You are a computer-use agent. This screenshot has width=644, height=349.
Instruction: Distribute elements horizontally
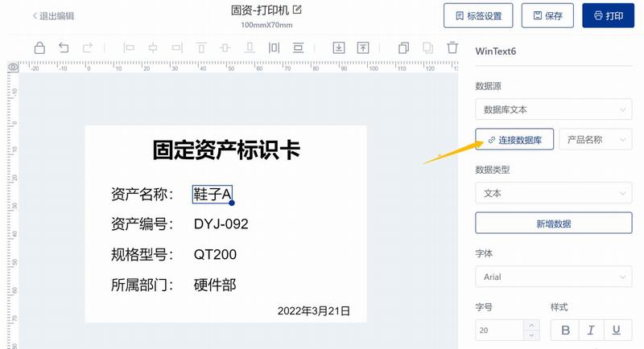click(274, 48)
